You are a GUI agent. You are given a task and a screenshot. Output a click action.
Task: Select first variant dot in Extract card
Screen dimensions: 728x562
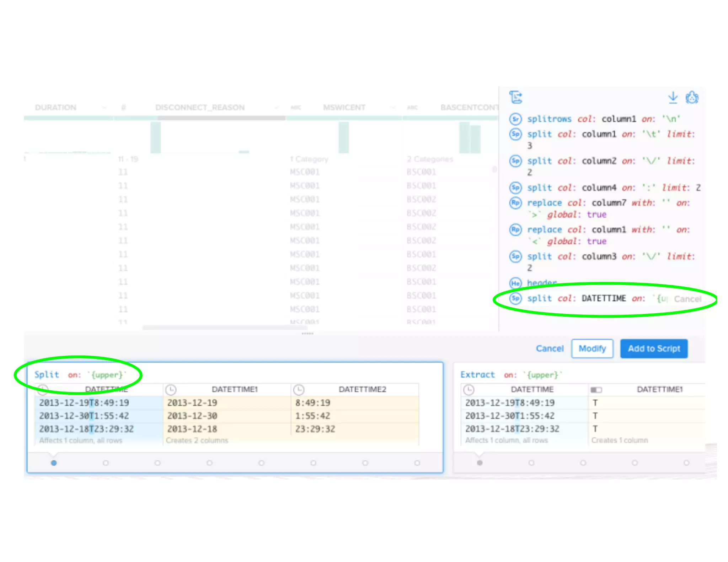point(480,463)
